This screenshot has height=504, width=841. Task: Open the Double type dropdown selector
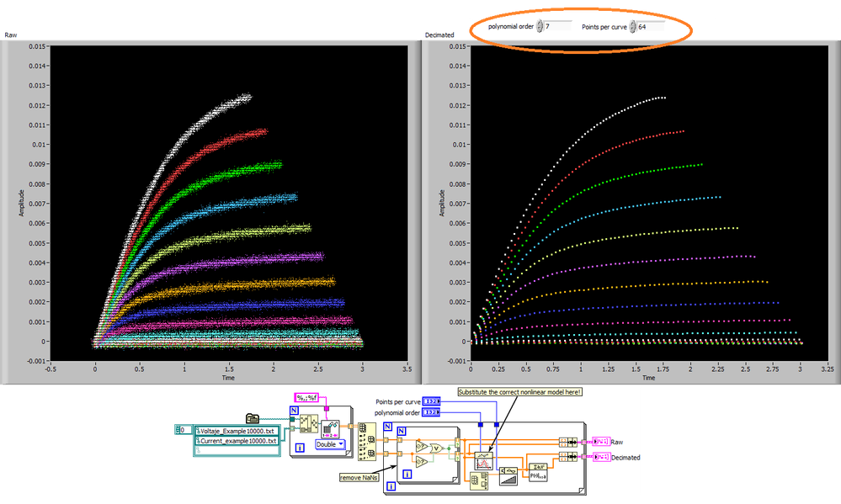(330, 444)
